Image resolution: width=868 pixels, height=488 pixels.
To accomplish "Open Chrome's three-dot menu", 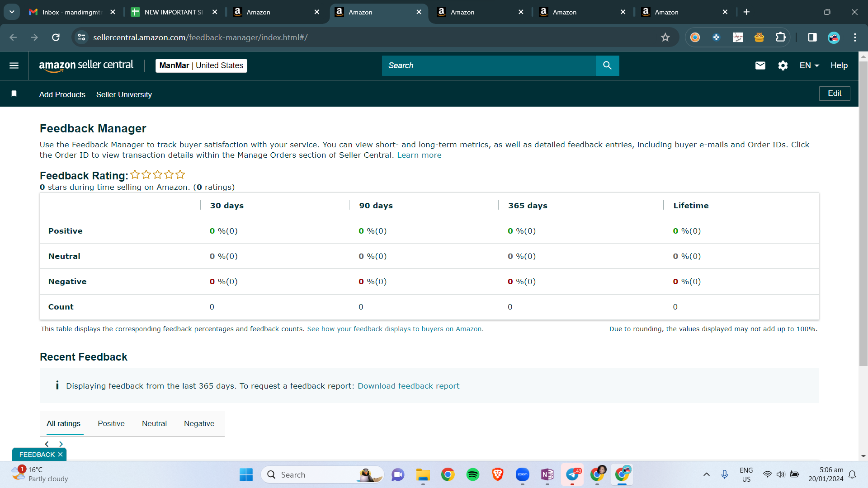I will point(855,37).
